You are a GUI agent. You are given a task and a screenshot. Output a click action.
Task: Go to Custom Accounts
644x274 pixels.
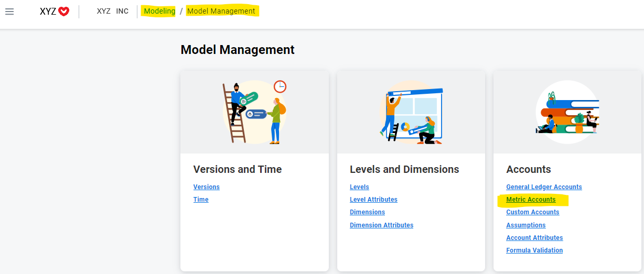(x=532, y=212)
